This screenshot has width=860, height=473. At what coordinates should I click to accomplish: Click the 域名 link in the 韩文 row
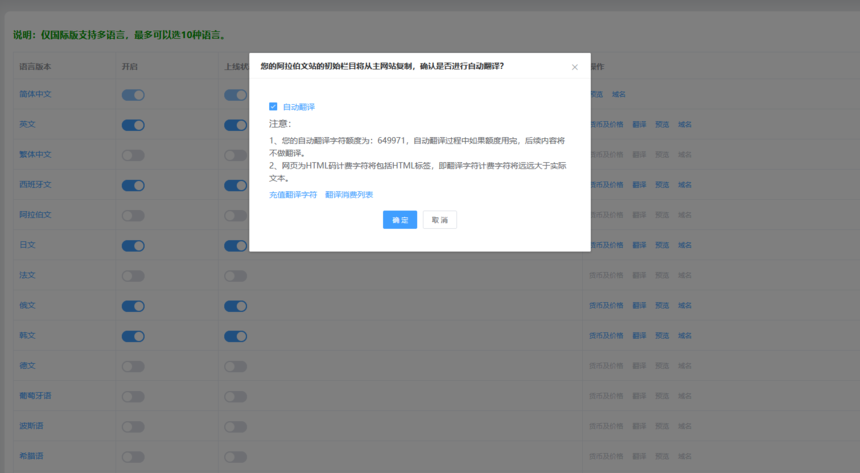tap(684, 336)
